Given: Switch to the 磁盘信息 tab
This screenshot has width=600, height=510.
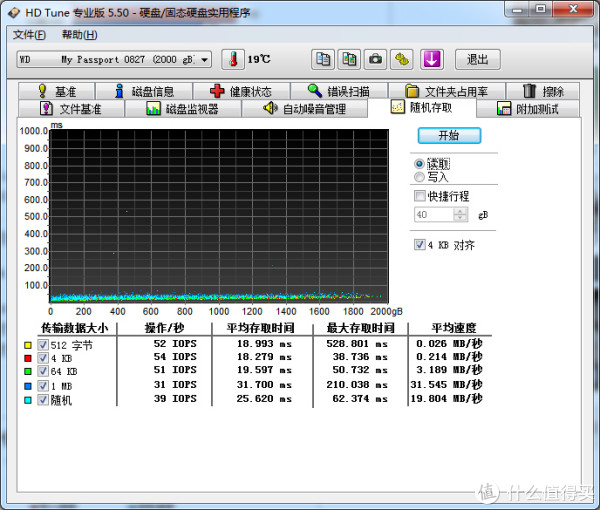Looking at the screenshot, I should [x=144, y=91].
